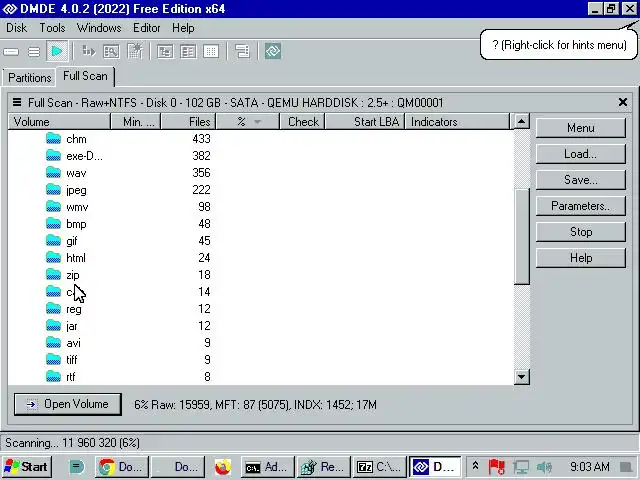Select the reg row
The height and width of the screenshot is (480, 640).
pos(260,309)
